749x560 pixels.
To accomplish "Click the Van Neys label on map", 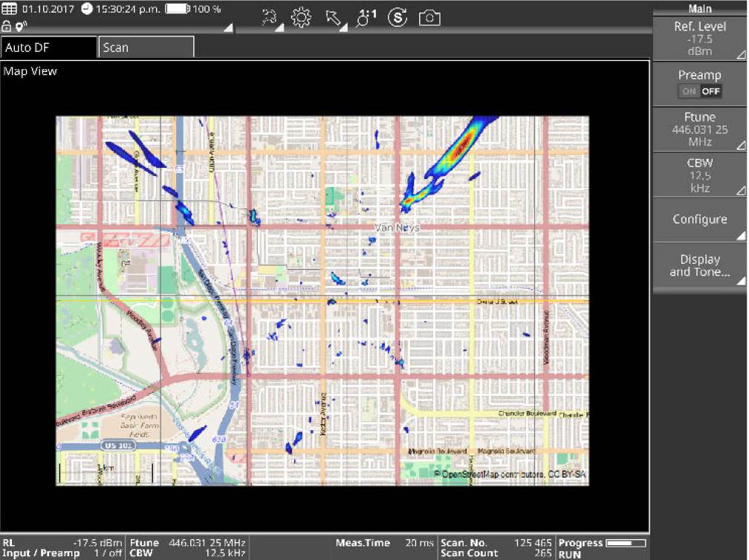I will pos(397,228).
